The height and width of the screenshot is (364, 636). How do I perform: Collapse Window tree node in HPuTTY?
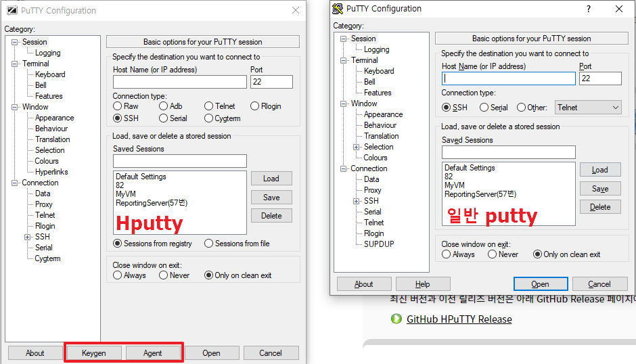point(15,107)
